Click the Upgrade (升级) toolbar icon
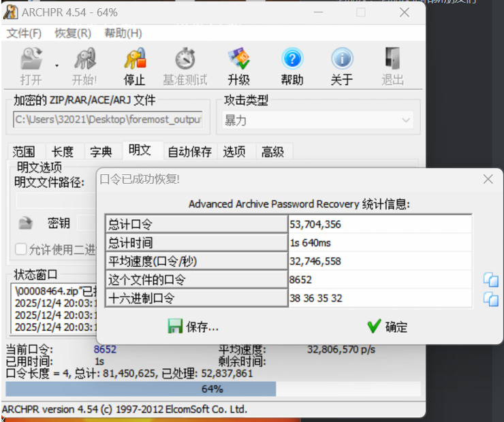This screenshot has width=504, height=422. pos(239,60)
